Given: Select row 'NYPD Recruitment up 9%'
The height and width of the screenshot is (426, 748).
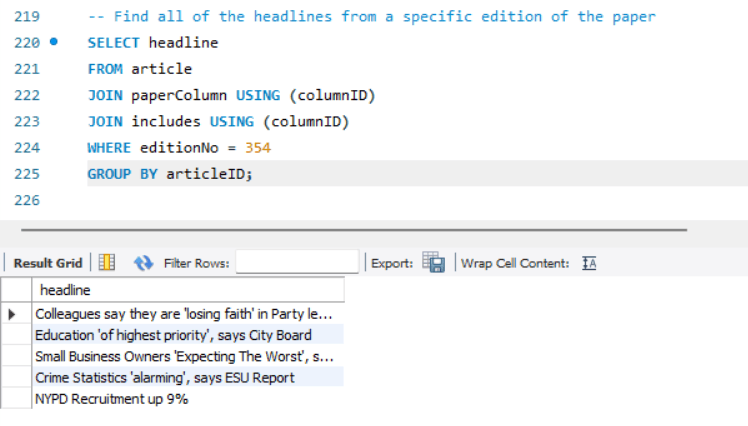Looking at the screenshot, I should coord(188,399).
